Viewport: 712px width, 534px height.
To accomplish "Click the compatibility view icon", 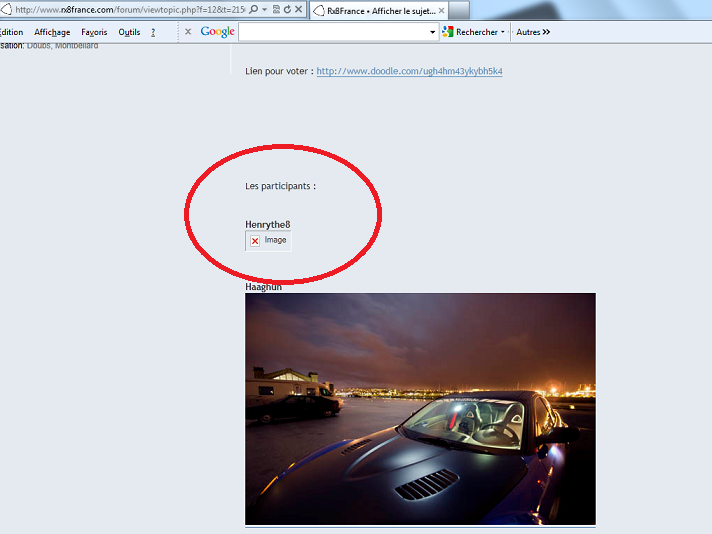I will coord(276,9).
